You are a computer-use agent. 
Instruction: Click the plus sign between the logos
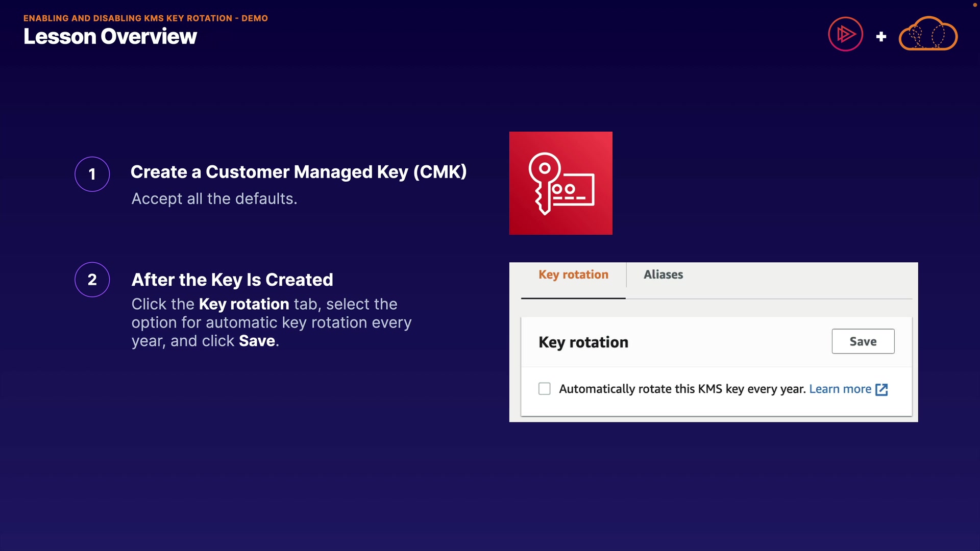[x=881, y=37]
